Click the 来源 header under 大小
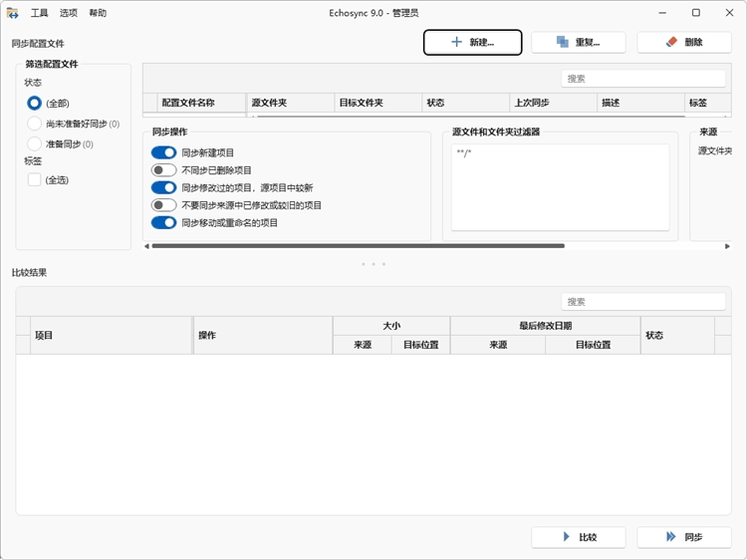 363,345
